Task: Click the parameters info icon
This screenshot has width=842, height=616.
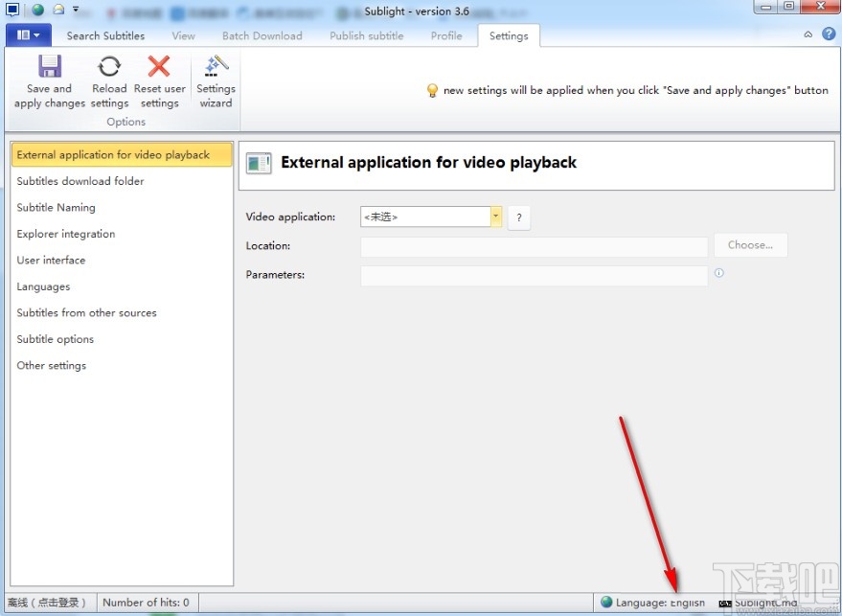Action: click(719, 273)
